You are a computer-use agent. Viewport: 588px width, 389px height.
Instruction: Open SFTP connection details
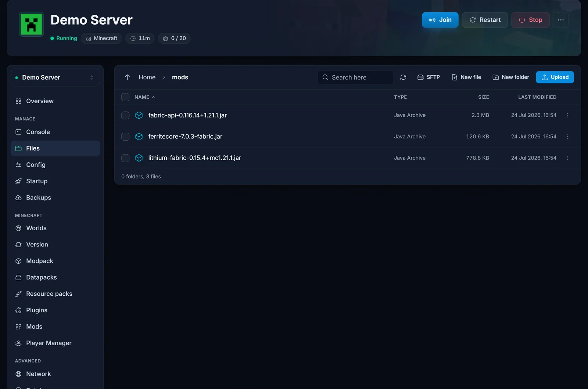(429, 77)
